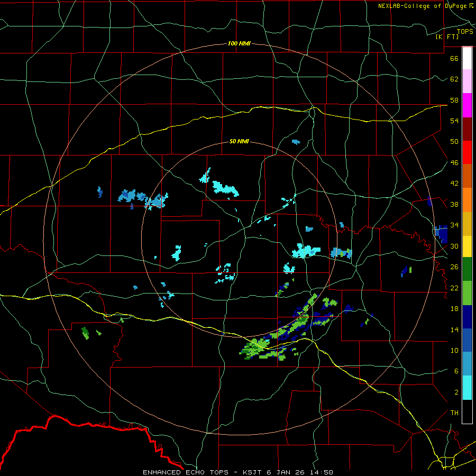Click the legend value 54
Screen dimensions: 476x476
[x=454, y=121]
